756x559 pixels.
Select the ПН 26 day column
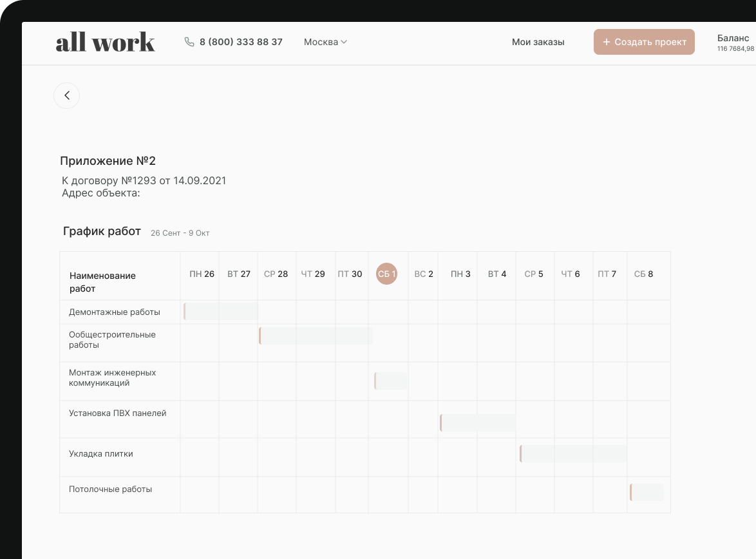(x=202, y=274)
